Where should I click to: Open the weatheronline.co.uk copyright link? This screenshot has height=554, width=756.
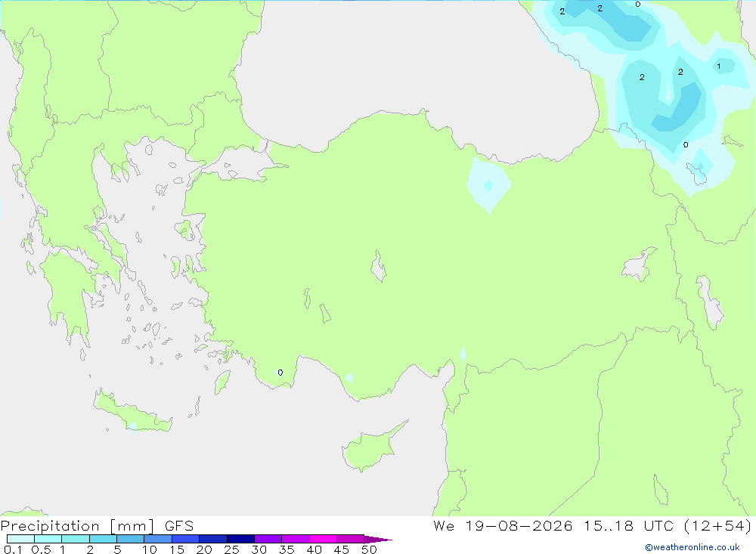click(692, 547)
